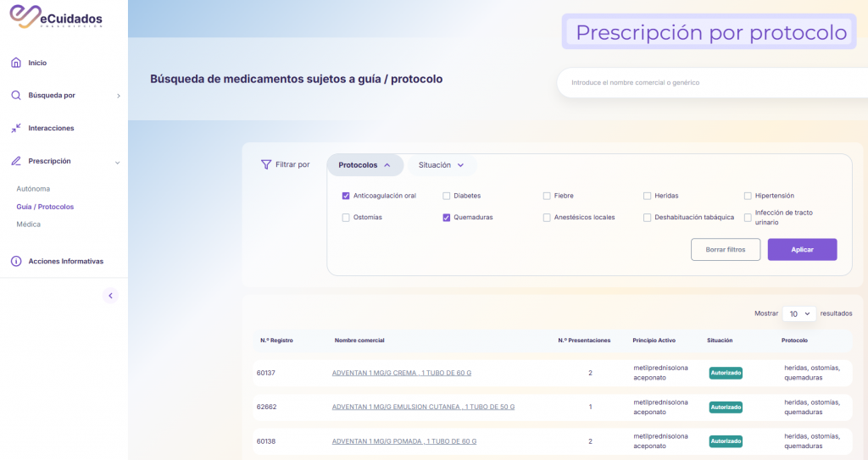Image resolution: width=868 pixels, height=460 pixels.
Task: Open the Mostrar results count dropdown
Action: [798, 313]
